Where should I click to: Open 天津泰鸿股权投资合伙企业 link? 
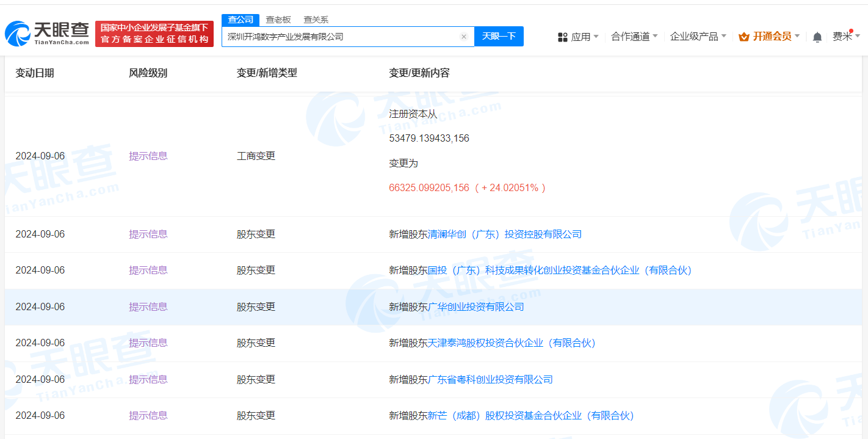click(512, 343)
